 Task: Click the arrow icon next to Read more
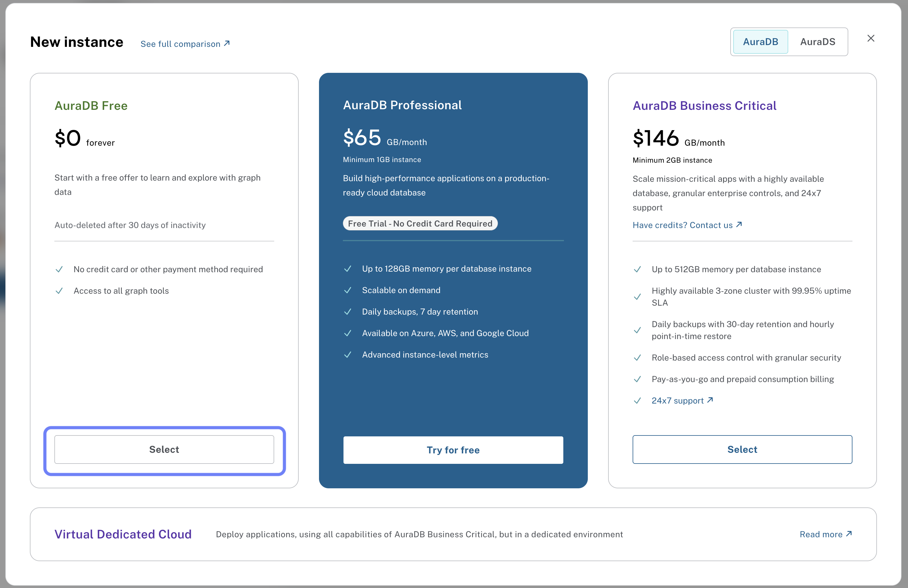pos(849,534)
